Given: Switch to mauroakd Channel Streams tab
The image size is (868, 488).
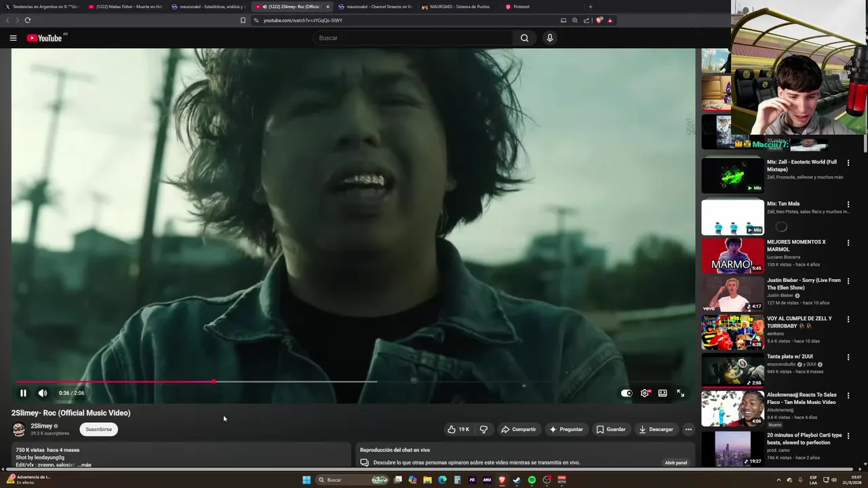Looking at the screenshot, I should tap(374, 7).
